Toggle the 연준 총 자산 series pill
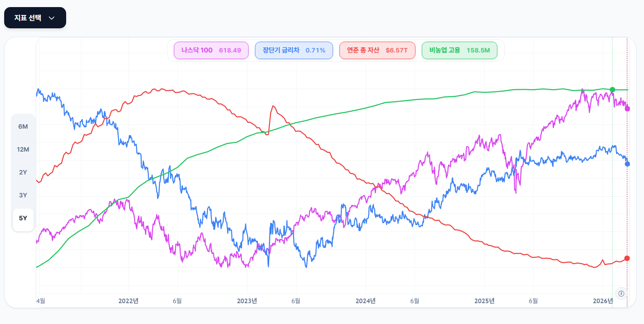 (377, 50)
